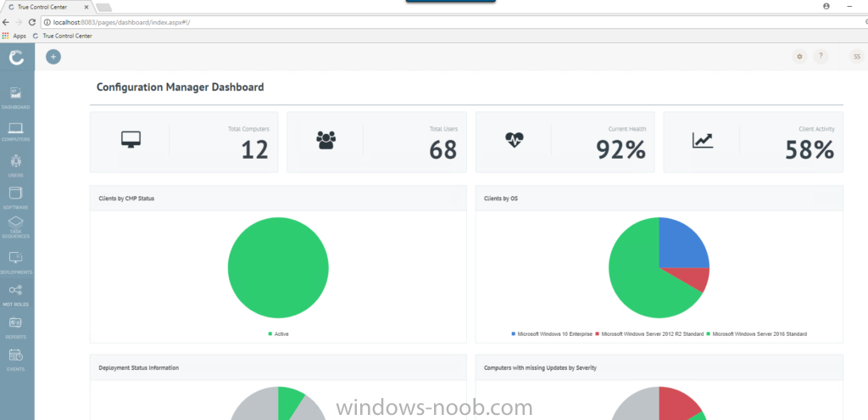Image resolution: width=868 pixels, height=420 pixels.
Task: Click the Clients by OS panel title
Action: pos(501,199)
